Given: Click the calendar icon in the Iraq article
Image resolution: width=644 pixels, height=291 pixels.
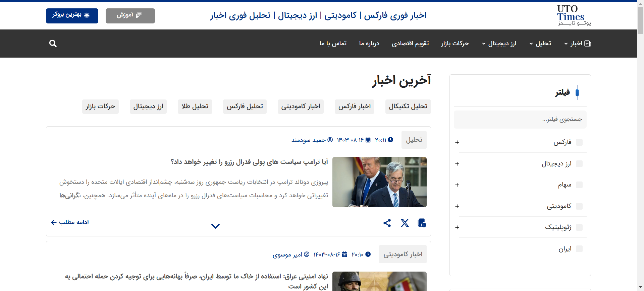Looking at the screenshot, I should point(344,254).
